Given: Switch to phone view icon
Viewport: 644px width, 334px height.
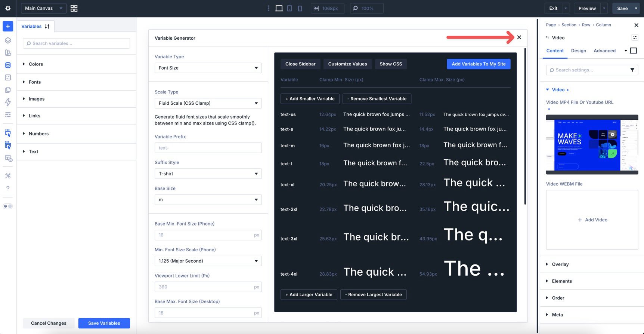Looking at the screenshot, I should [x=300, y=8].
